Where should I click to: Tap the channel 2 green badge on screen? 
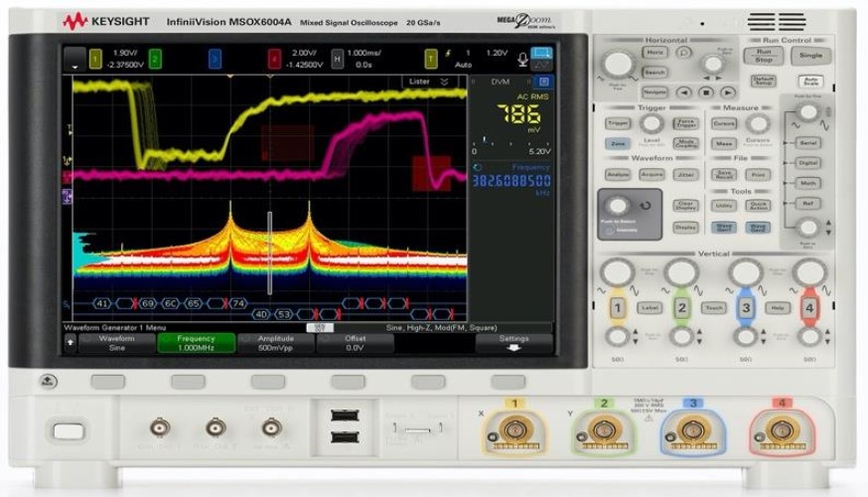(156, 59)
